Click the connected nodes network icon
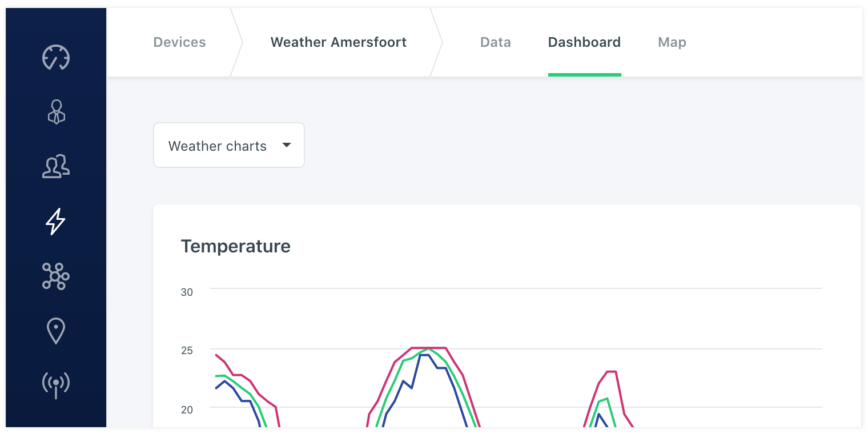The width and height of the screenshot is (868, 434). 56,276
